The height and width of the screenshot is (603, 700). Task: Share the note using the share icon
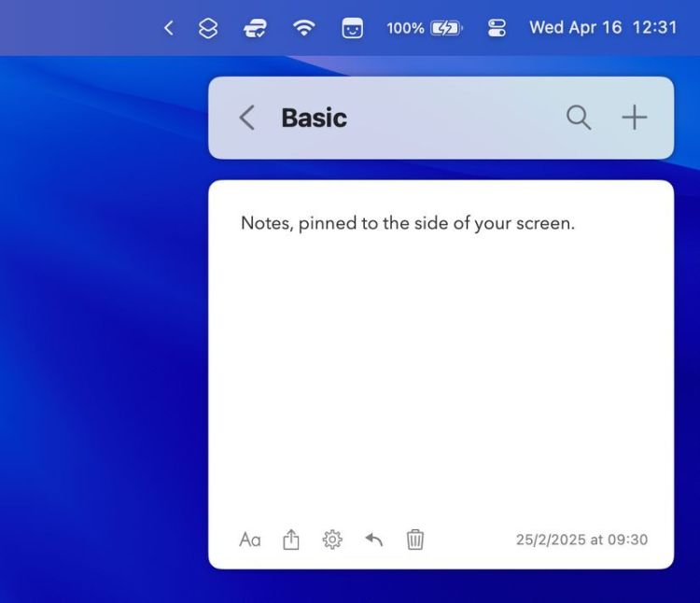point(291,540)
